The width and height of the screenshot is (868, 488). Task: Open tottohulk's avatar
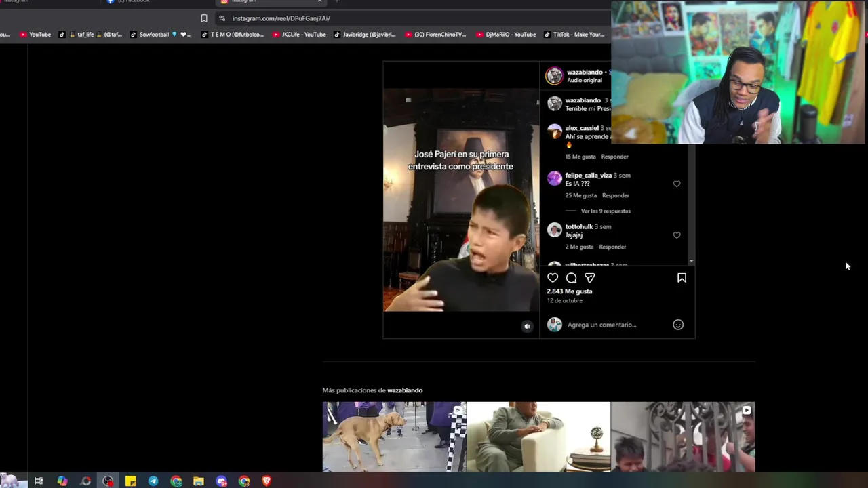coord(555,230)
